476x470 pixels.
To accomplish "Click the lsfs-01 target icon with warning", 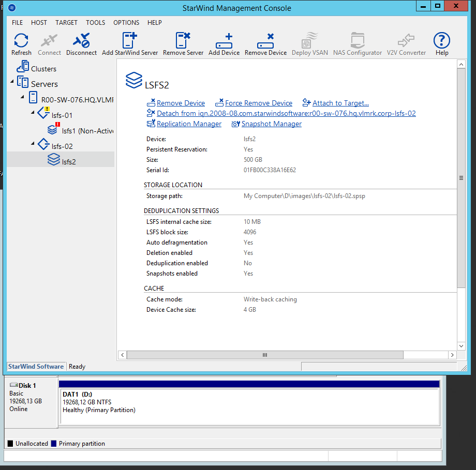I will (x=43, y=113).
